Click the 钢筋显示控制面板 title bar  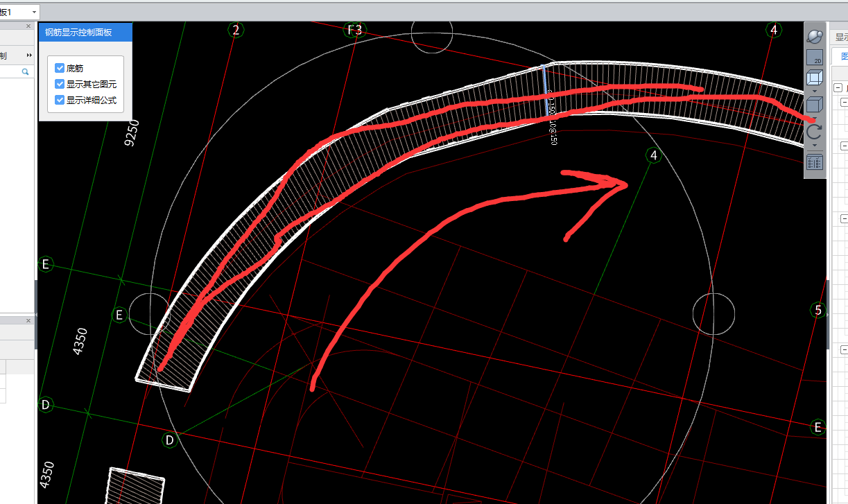85,32
